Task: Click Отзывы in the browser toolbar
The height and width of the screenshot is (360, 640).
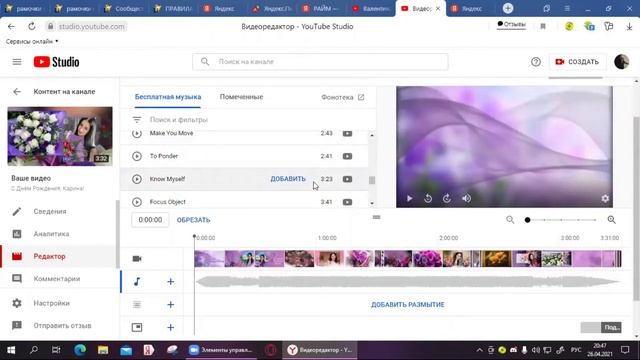Action: [x=511, y=24]
